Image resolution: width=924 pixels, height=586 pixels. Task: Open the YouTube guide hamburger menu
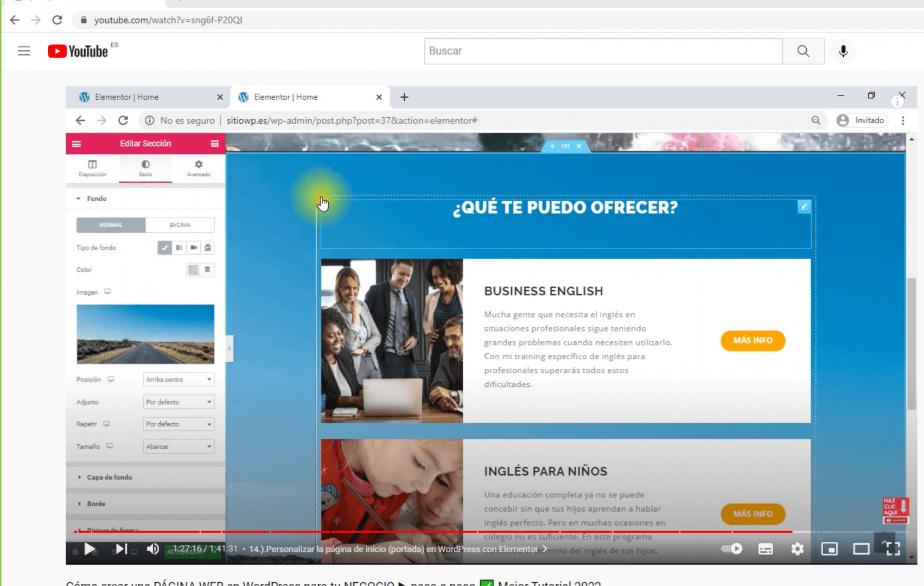24,51
